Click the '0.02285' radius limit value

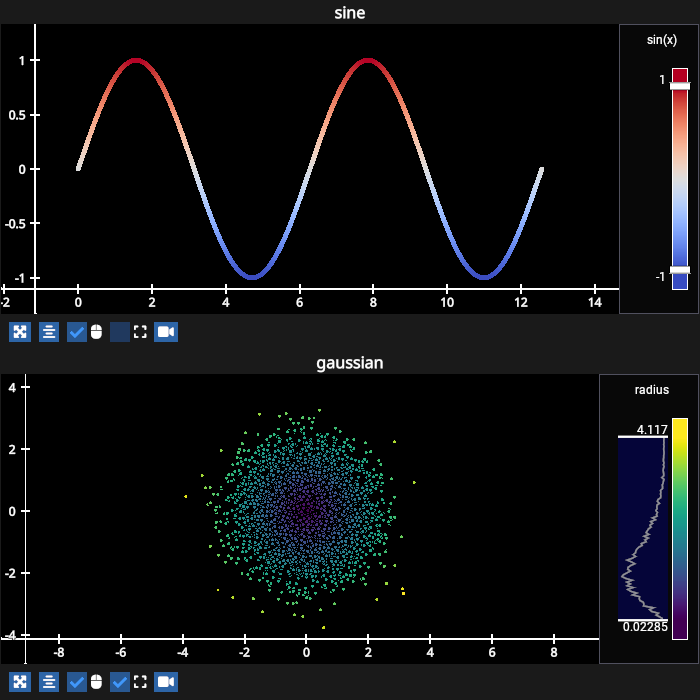coord(645,627)
